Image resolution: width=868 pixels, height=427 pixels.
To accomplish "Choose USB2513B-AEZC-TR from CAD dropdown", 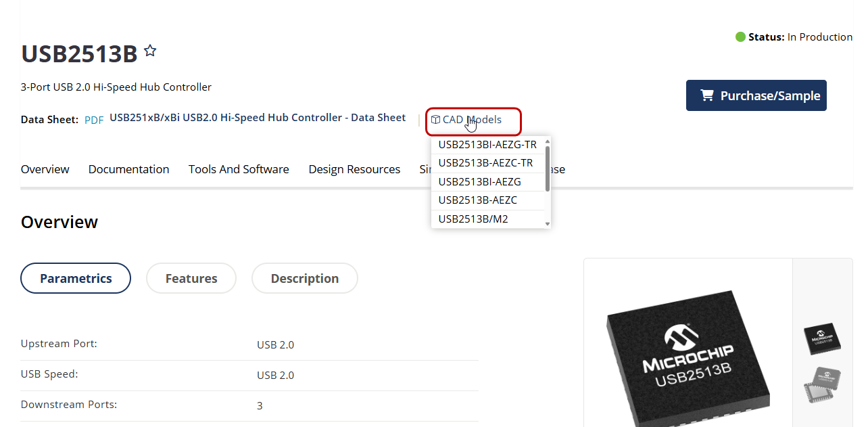I will pyautogui.click(x=485, y=163).
